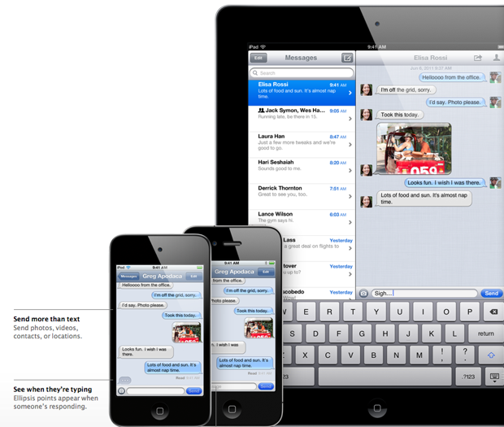
Task: Tap the 'Helloooo from the office.' bubble on iPad
Action: tap(451, 77)
